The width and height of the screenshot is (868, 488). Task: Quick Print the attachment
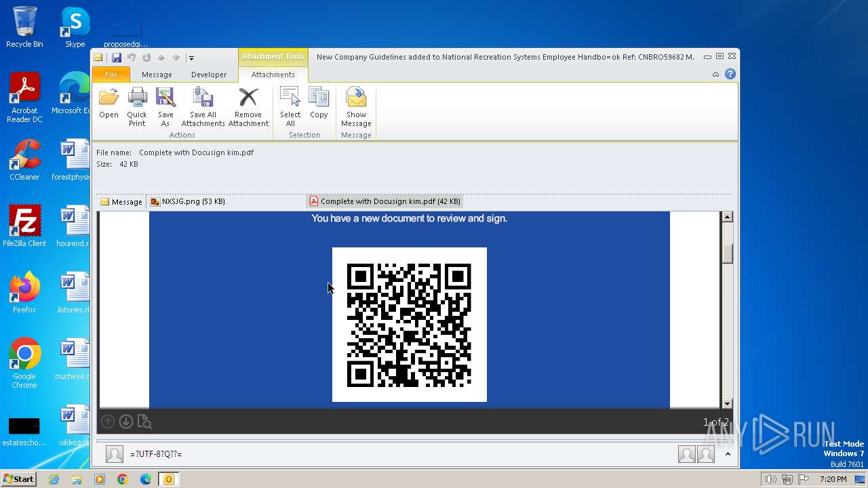pos(137,107)
